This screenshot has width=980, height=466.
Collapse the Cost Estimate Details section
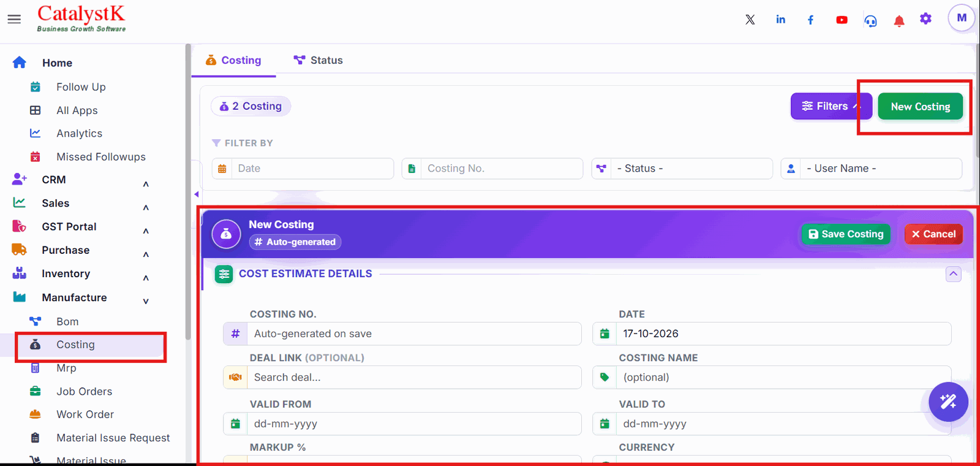pyautogui.click(x=953, y=274)
